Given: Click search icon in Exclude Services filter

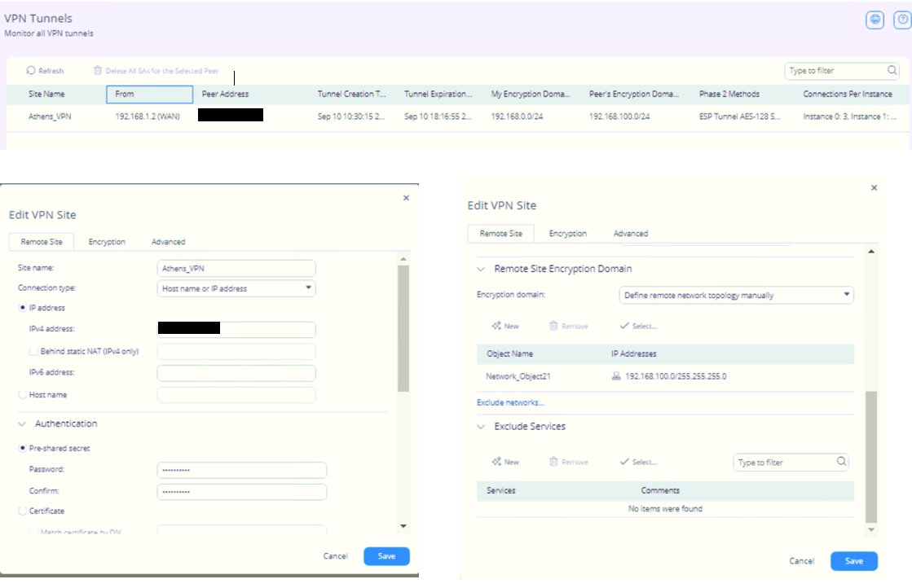Looking at the screenshot, I should point(841,461).
